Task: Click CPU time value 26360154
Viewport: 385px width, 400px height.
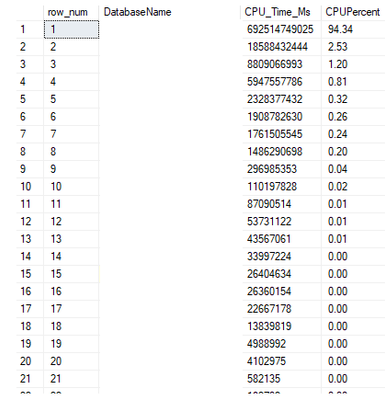Action: (269, 291)
